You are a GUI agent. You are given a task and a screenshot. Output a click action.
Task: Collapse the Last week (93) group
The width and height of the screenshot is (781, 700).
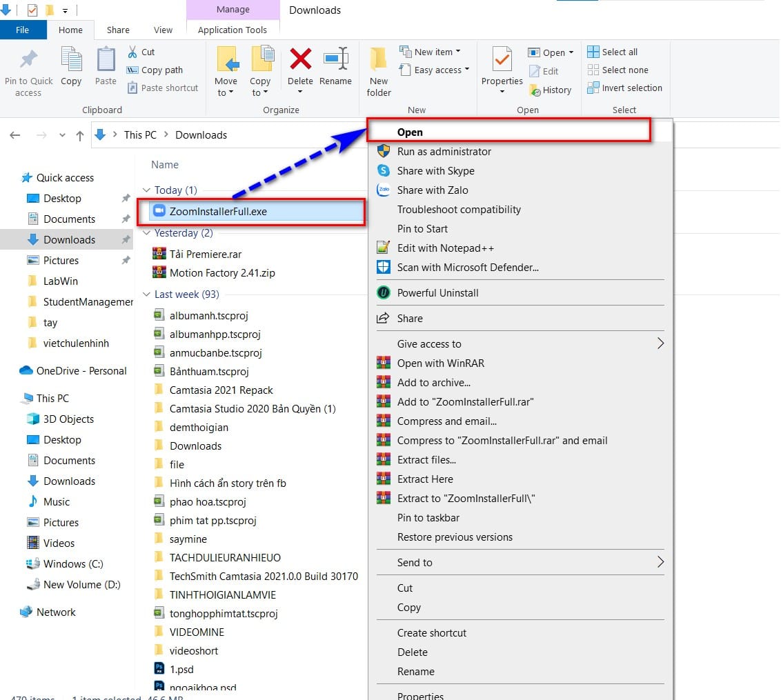146,294
